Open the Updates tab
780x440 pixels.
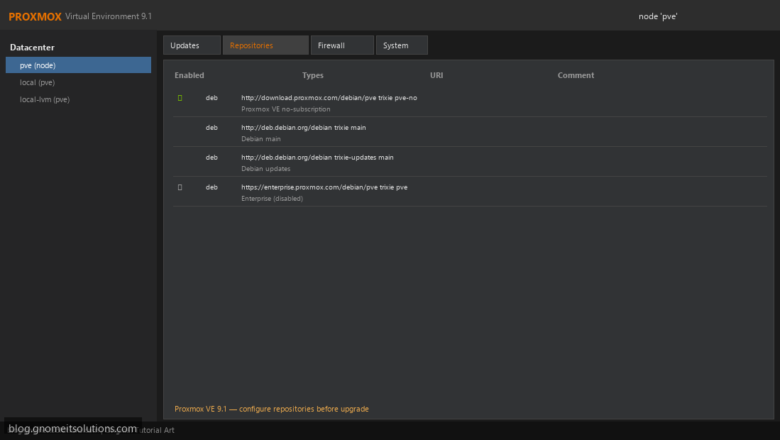pyautogui.click(x=192, y=45)
